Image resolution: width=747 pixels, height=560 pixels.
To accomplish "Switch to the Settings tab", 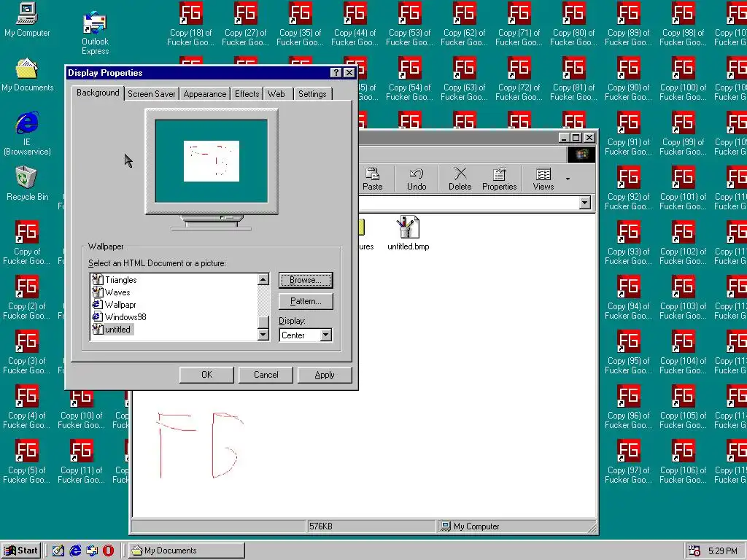I will coord(312,94).
